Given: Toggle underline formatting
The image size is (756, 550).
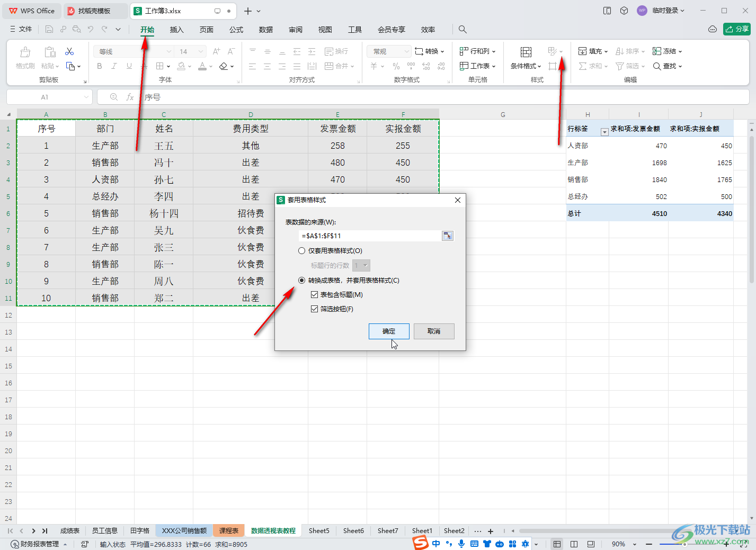Looking at the screenshot, I should tap(129, 66).
